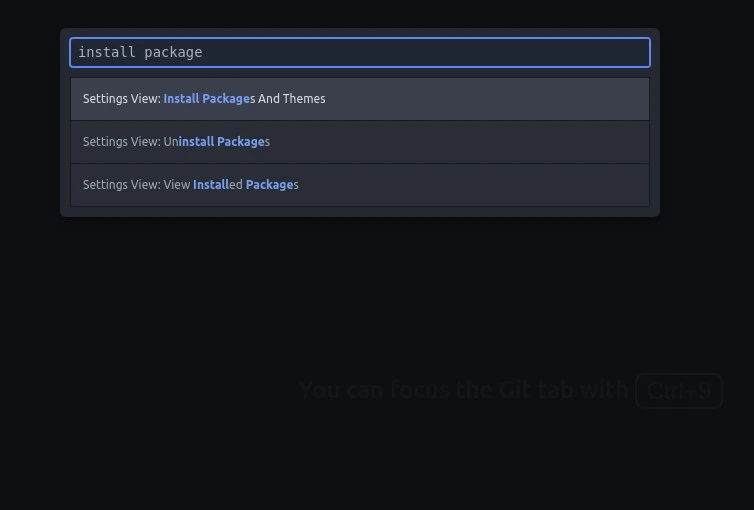This screenshot has height=510, width=754.
Task: Click the command palette search input
Action: pos(360,52)
